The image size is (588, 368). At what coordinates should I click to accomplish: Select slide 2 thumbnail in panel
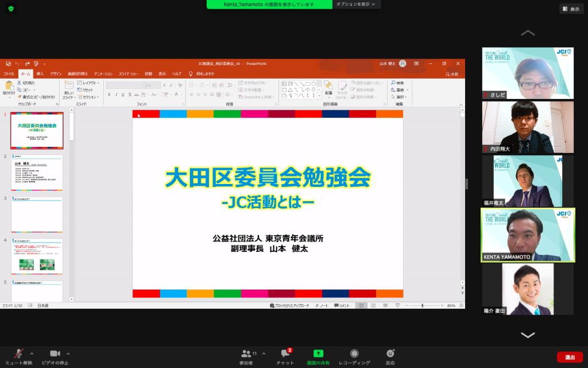pyautogui.click(x=37, y=172)
